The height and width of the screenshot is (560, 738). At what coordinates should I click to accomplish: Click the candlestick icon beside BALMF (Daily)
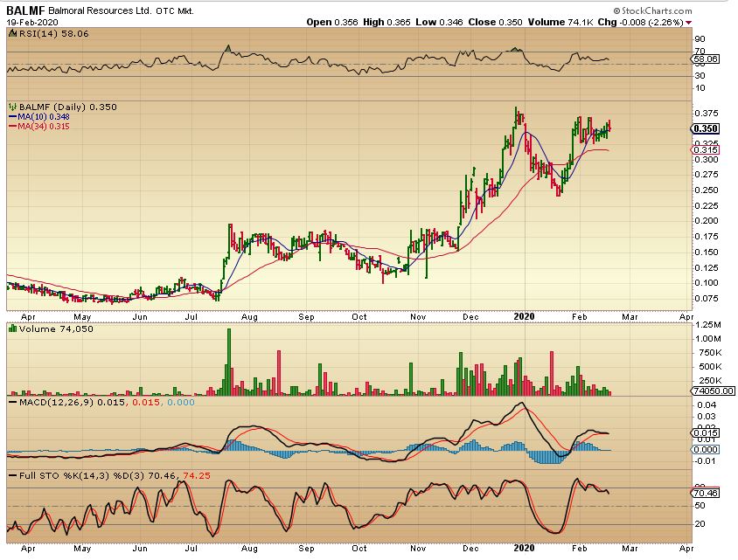tap(13, 107)
